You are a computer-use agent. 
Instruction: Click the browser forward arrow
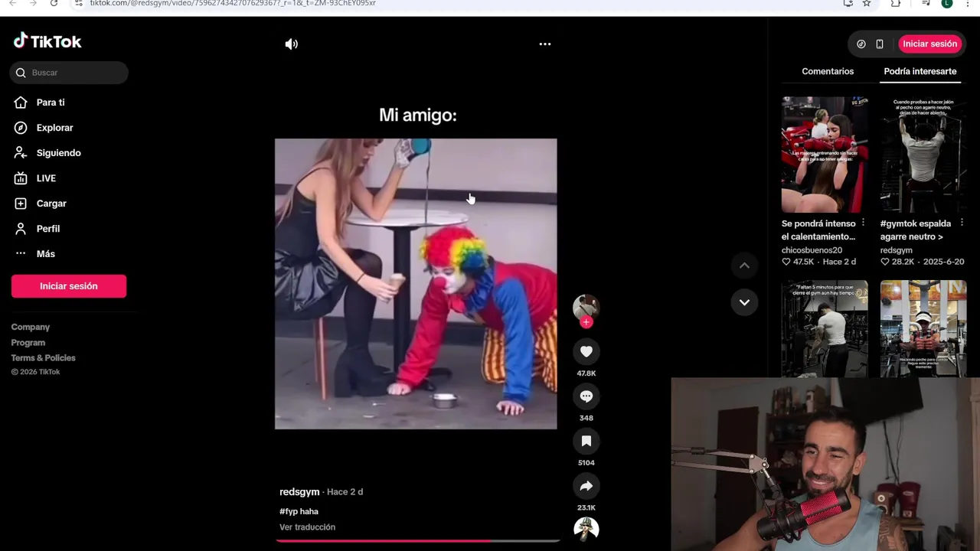pyautogui.click(x=33, y=3)
